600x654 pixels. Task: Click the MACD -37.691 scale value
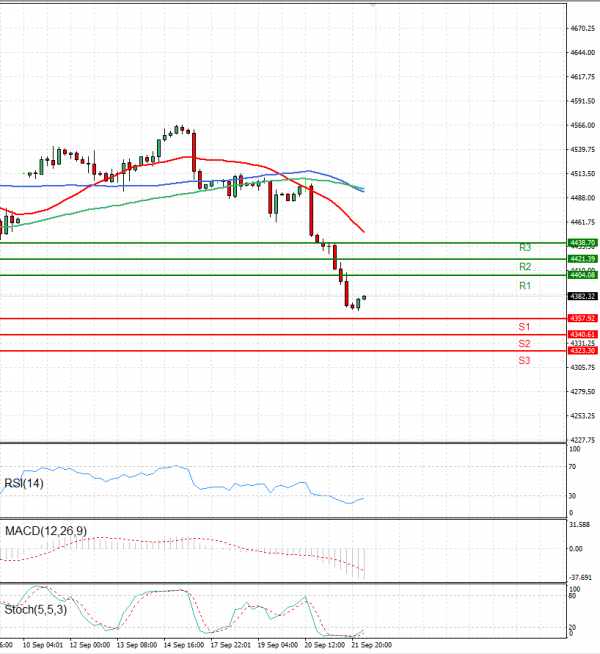click(580, 578)
